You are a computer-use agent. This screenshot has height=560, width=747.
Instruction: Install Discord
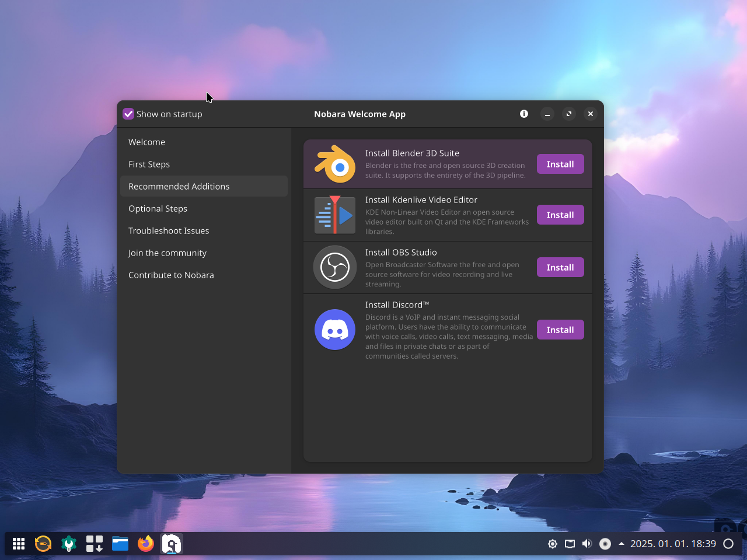click(x=560, y=330)
